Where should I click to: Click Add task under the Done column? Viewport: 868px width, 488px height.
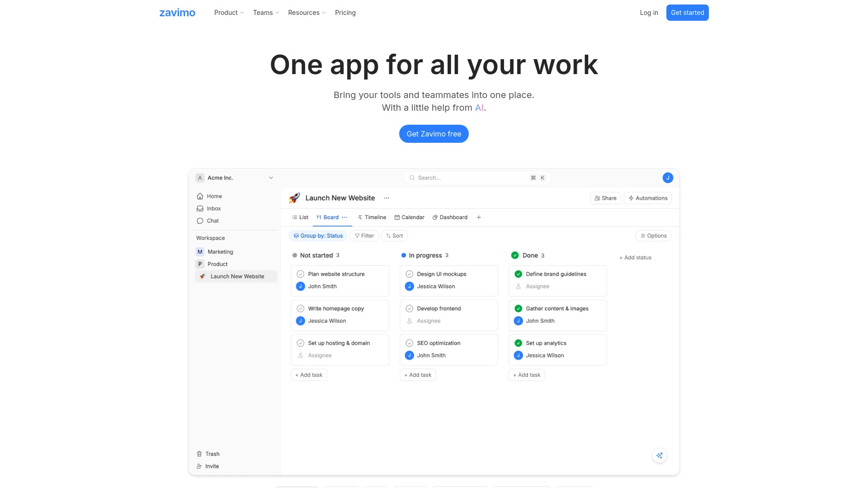click(x=526, y=375)
